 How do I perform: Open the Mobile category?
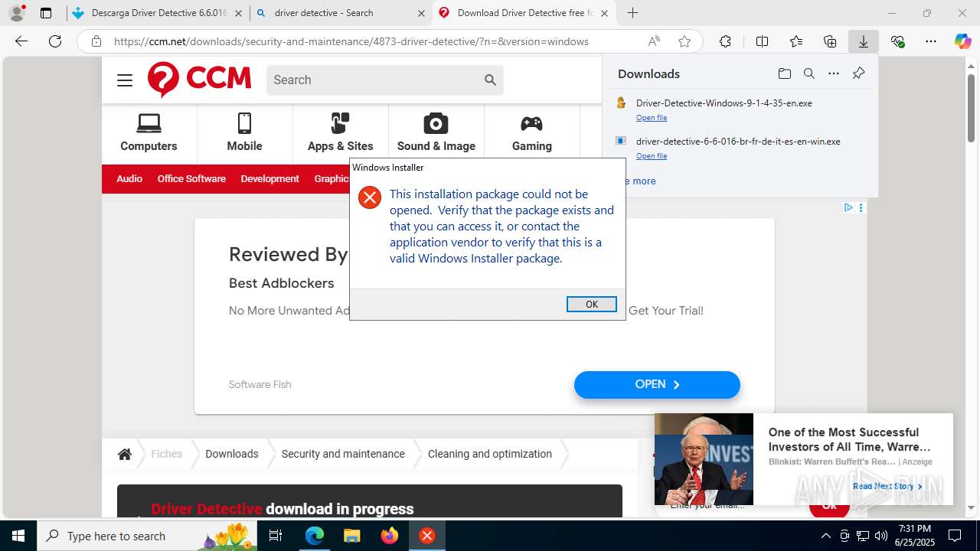pos(244,133)
